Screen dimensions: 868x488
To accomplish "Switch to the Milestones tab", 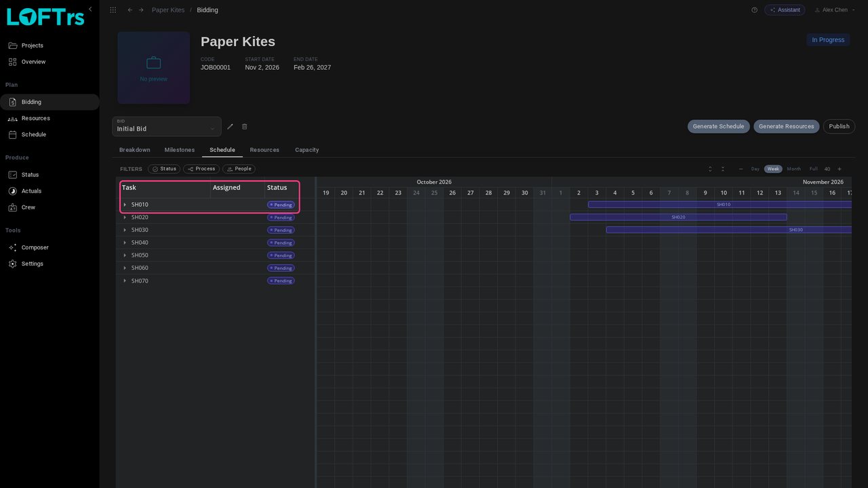I will (180, 150).
